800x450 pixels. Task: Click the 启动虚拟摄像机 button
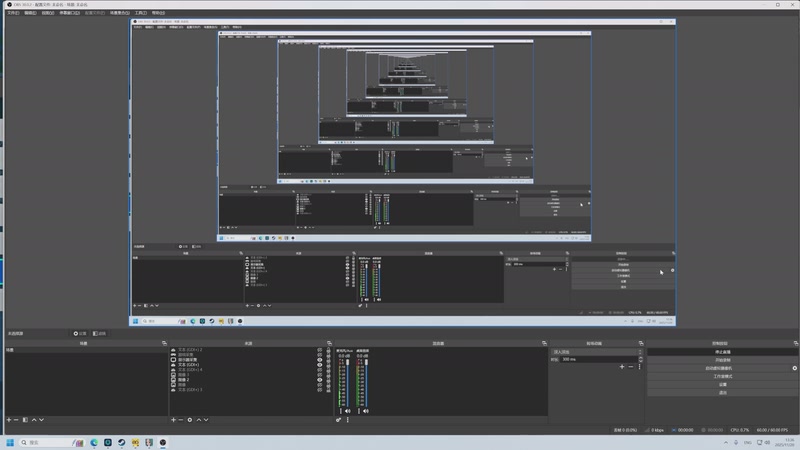click(718, 368)
